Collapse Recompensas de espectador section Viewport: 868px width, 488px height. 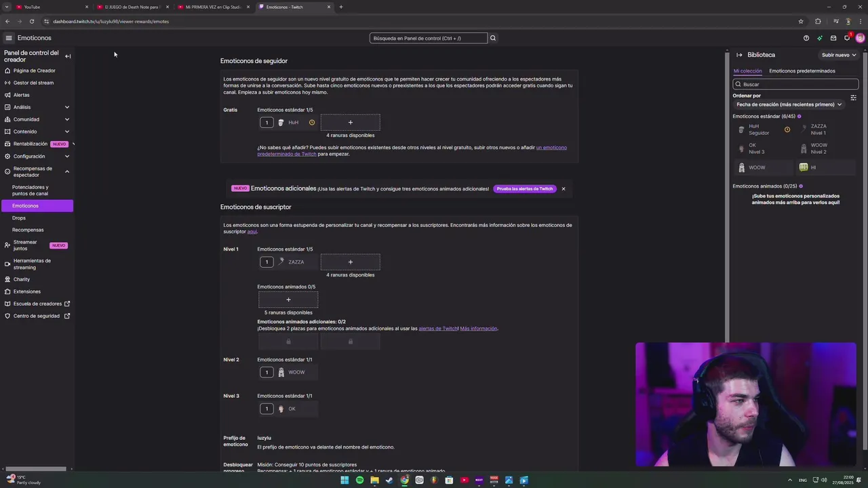click(x=37, y=171)
